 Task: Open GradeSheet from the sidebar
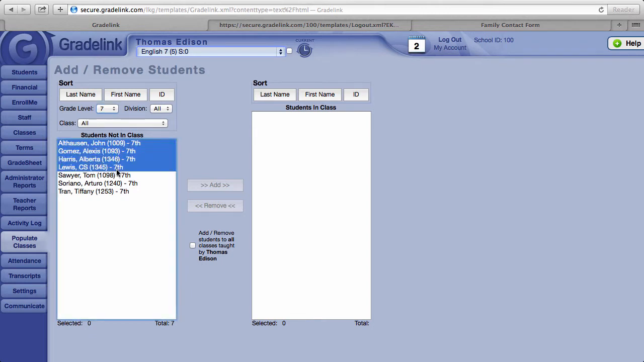[24, 163]
